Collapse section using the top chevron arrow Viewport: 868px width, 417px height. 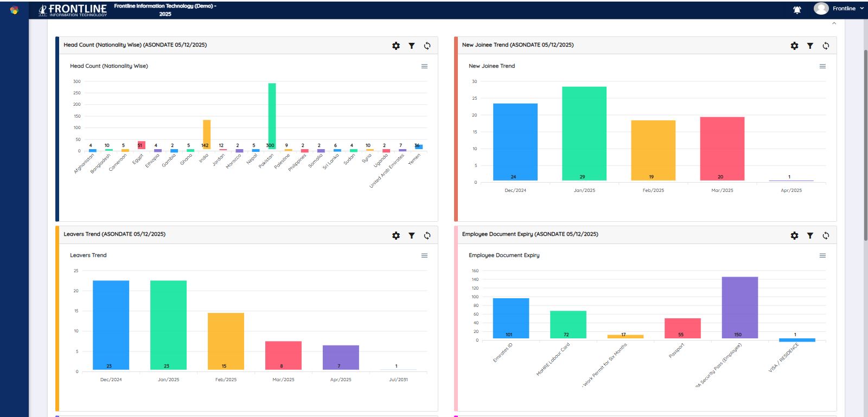coord(834,23)
